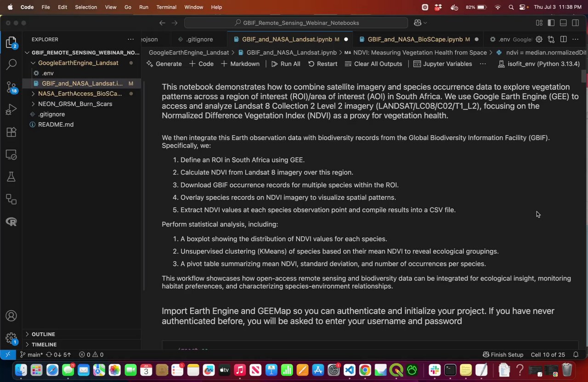Open the .env file in the explorer tree
The width and height of the screenshot is (588, 382).
click(82, 73)
